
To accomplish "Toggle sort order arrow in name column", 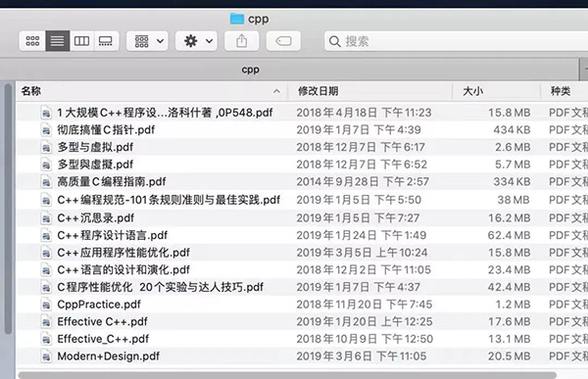I will point(276,91).
